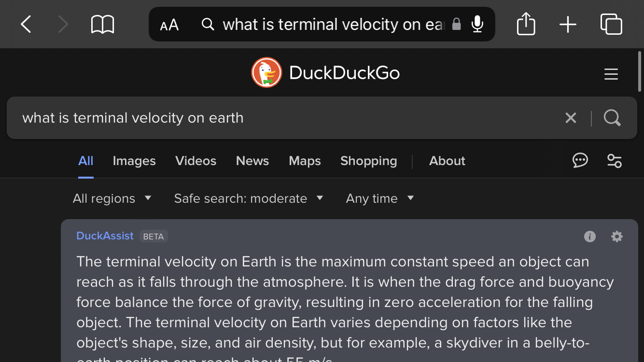Open the Safari share sheet icon
Viewport: 644px width, 362px height.
coord(526,24)
